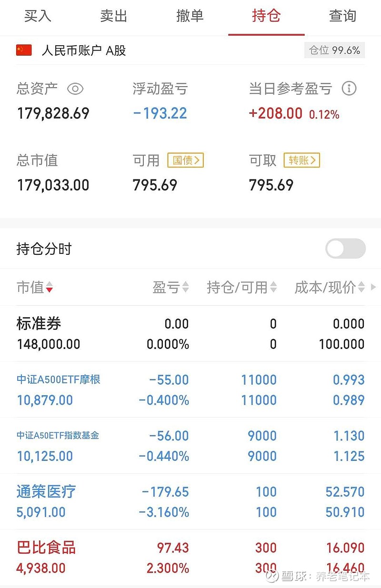
Task: Toggle total assets visibility eye icon
Action: 75,89
